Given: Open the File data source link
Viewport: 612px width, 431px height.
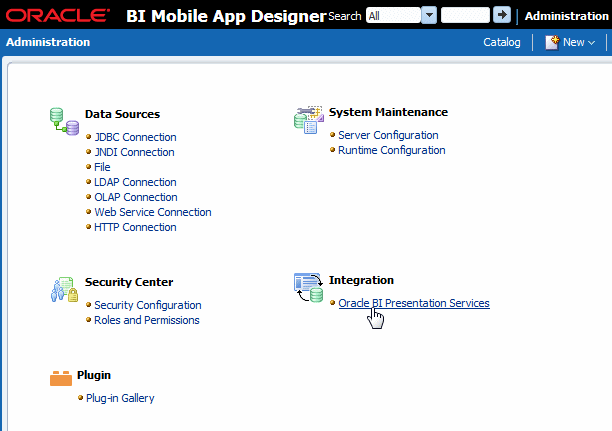Looking at the screenshot, I should (102, 167).
